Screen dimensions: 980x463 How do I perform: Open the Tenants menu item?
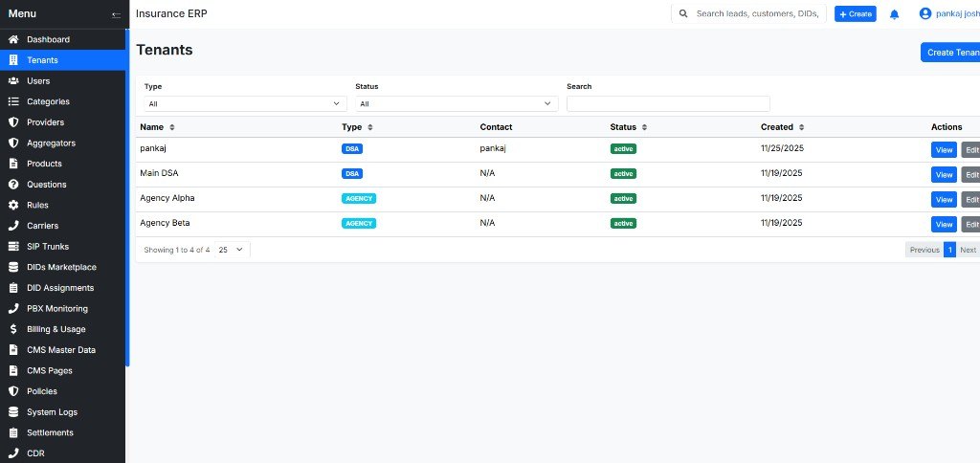pos(62,60)
